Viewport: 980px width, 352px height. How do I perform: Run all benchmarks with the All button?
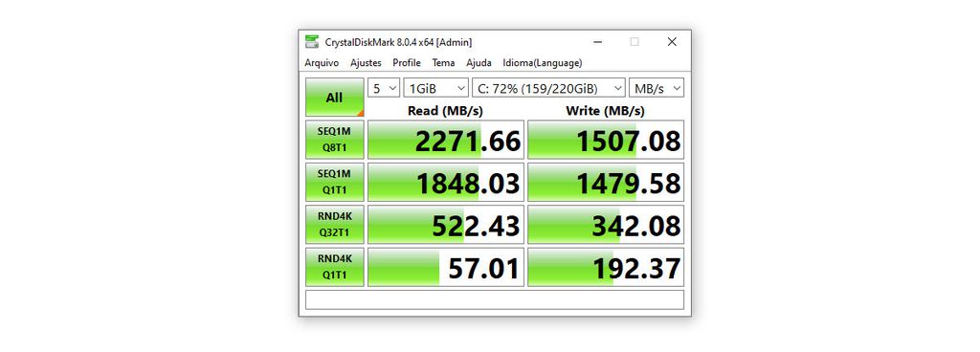click(334, 98)
